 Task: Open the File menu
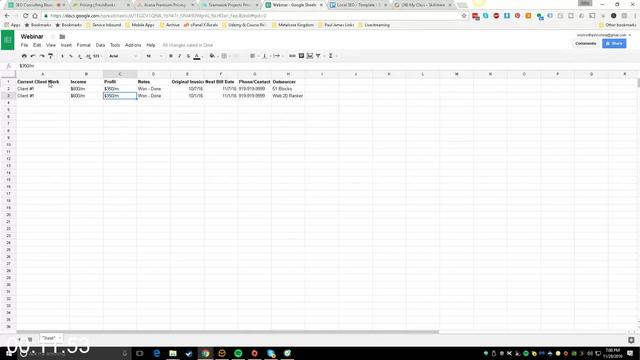pos(24,45)
